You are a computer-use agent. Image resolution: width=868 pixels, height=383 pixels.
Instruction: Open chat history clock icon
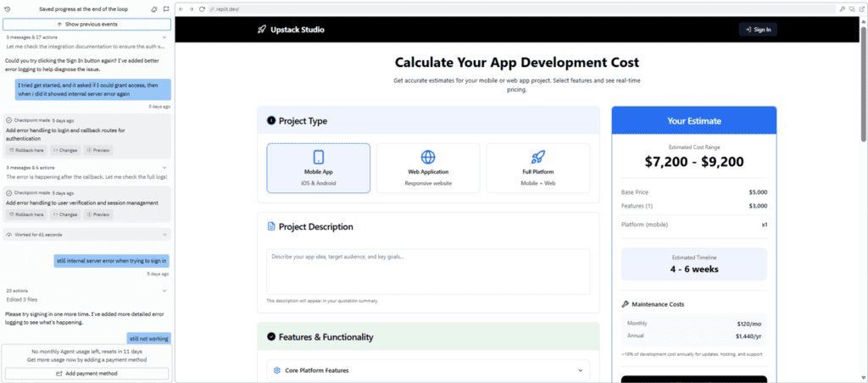(7, 8)
